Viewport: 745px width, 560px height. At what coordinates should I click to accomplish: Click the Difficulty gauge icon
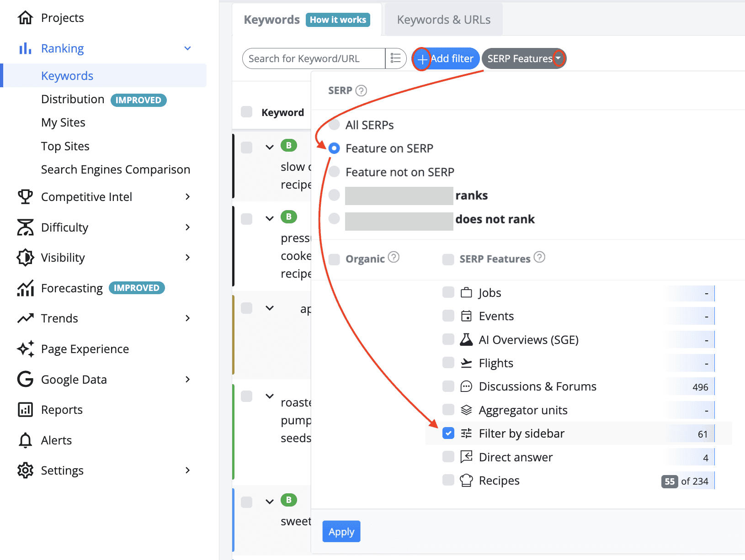25,227
